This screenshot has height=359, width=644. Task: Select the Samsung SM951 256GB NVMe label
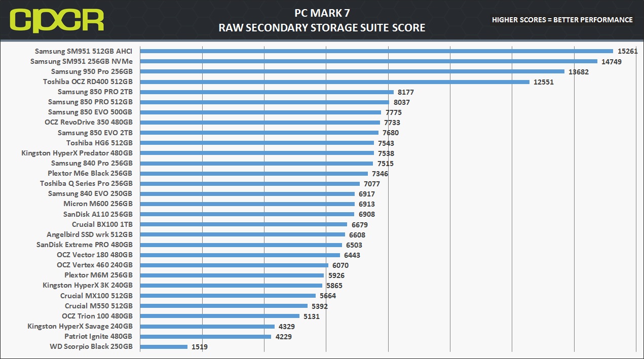click(x=82, y=61)
